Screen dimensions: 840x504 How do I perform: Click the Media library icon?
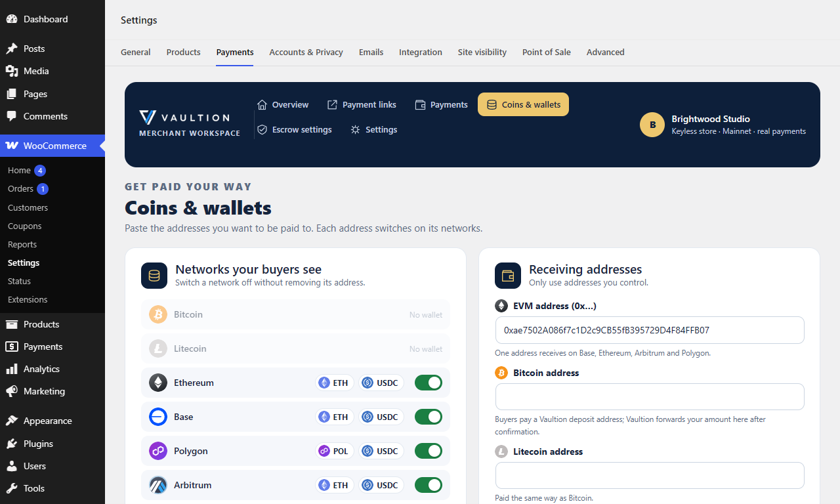pos(12,71)
